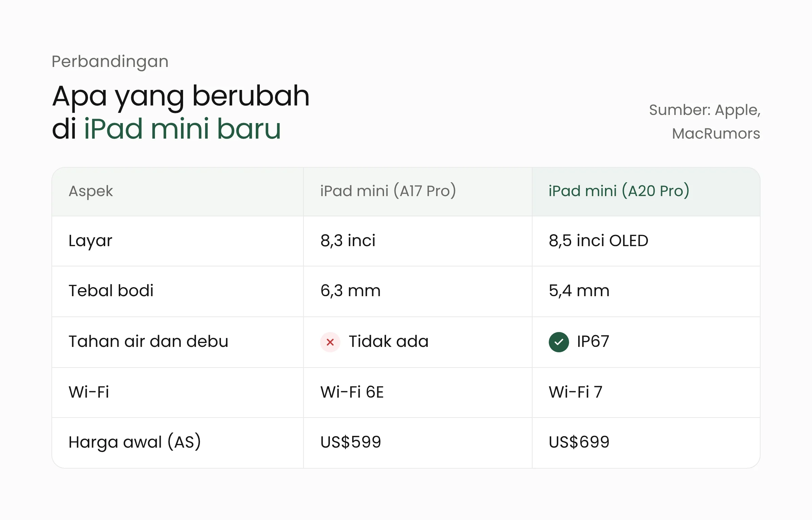This screenshot has height=520, width=812.
Task: Click the 'IP67' value
Action: (x=593, y=341)
